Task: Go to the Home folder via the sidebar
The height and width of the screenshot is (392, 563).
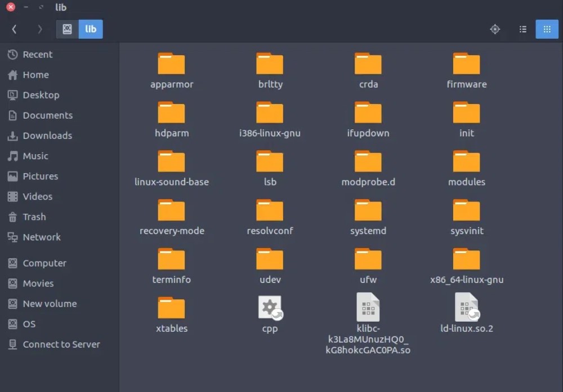Action: tap(35, 74)
